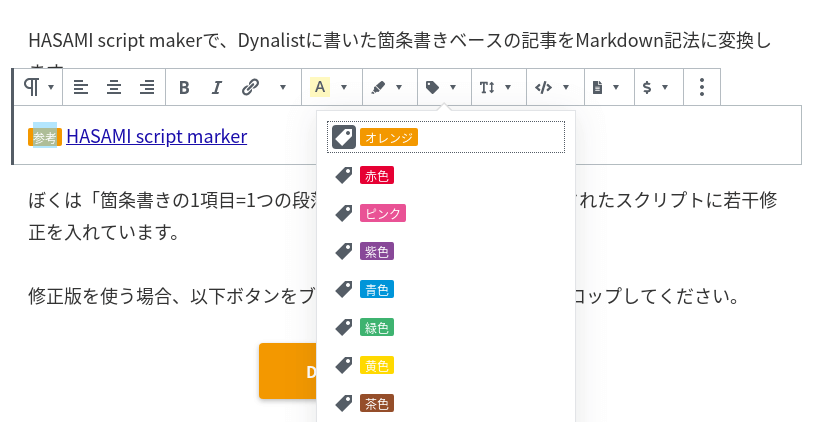Align text left

pyautogui.click(x=81, y=87)
